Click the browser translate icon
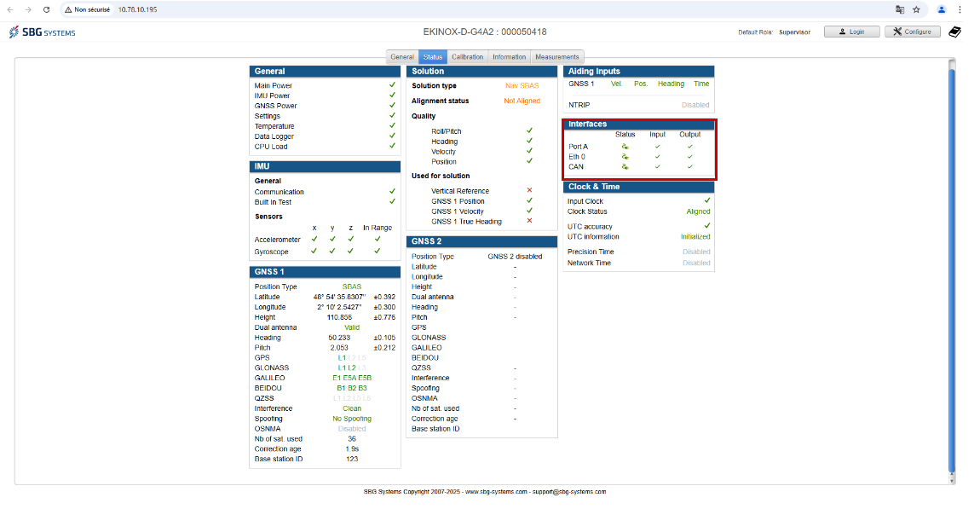This screenshot has width=980, height=515. pyautogui.click(x=900, y=9)
